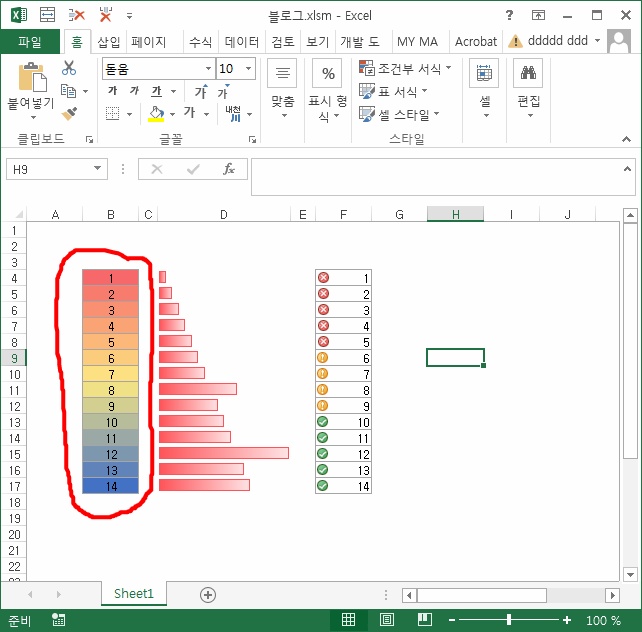Open the font size dropdown
Image resolution: width=642 pixels, height=632 pixels.
point(248,68)
